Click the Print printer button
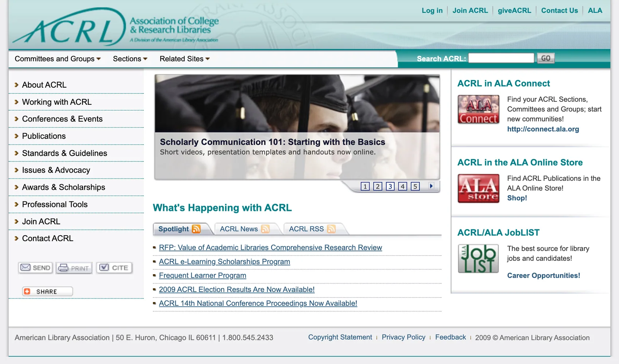Screen dimensions: 619x364 click(x=74, y=268)
